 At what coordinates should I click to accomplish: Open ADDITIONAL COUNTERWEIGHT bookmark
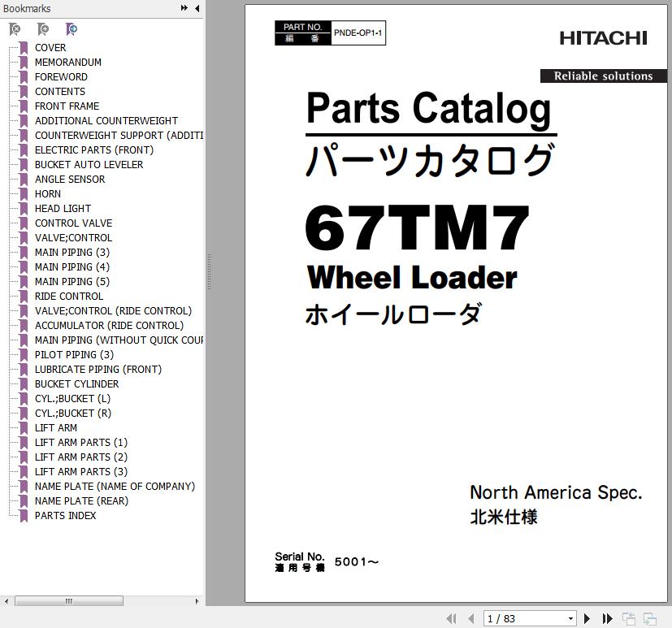click(x=106, y=121)
